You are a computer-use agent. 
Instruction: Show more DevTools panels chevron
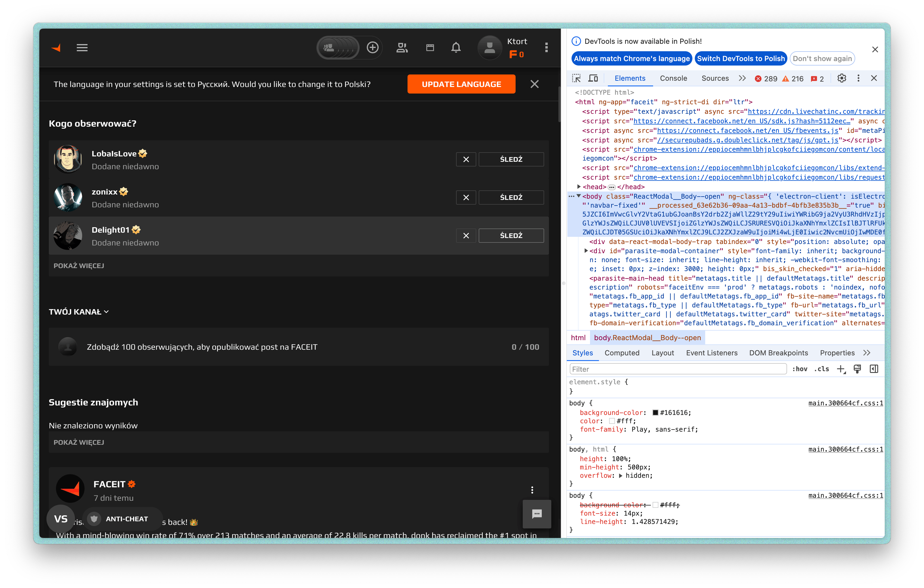click(x=742, y=78)
